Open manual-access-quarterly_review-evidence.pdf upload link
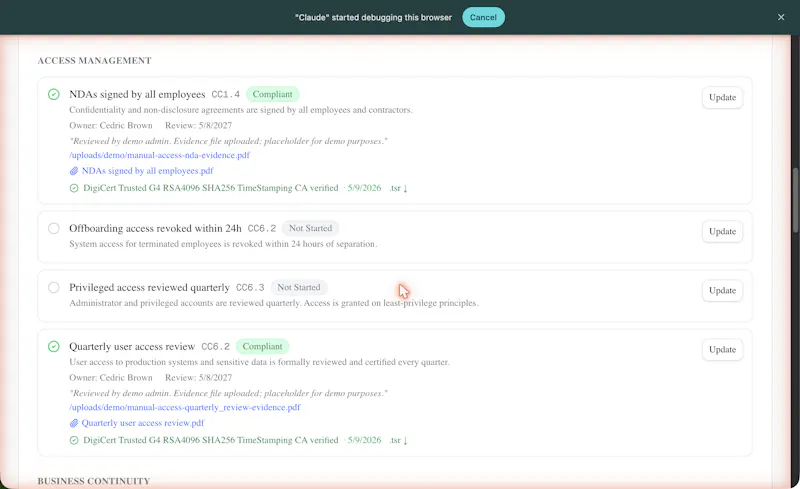The width and height of the screenshot is (800, 489). pyautogui.click(x=185, y=407)
